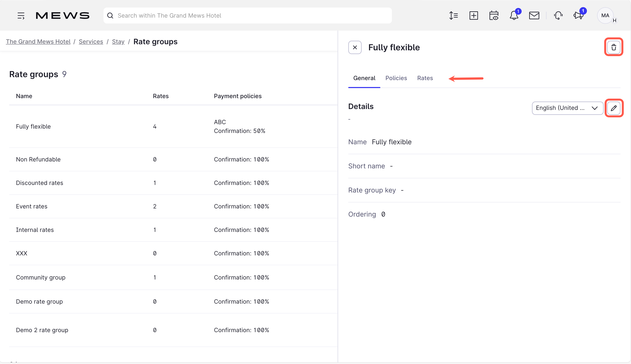Open the Stay breadcrumb link
The width and height of the screenshot is (631, 364).
(118, 42)
